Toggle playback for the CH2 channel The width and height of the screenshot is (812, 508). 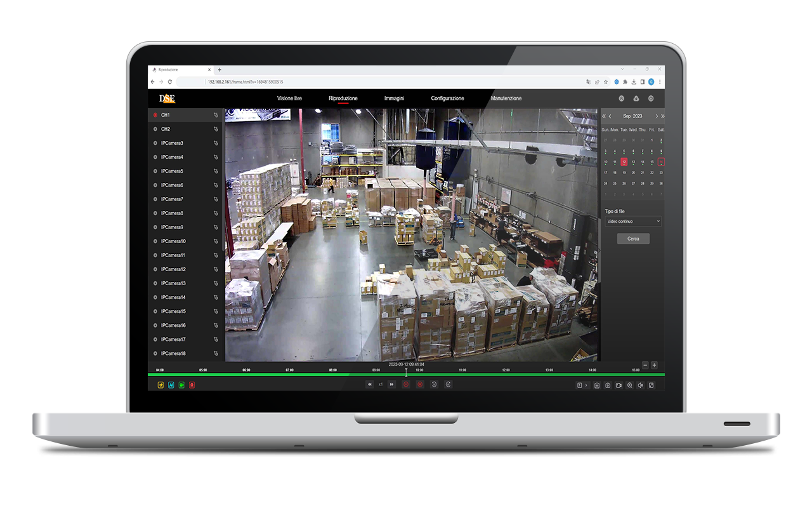pyautogui.click(x=154, y=129)
